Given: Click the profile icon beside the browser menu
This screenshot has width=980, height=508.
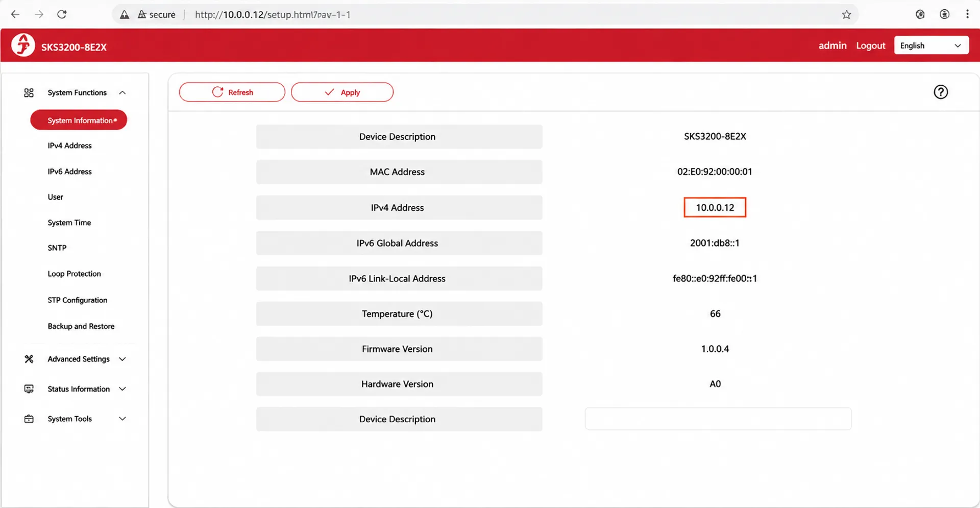Looking at the screenshot, I should [944, 14].
